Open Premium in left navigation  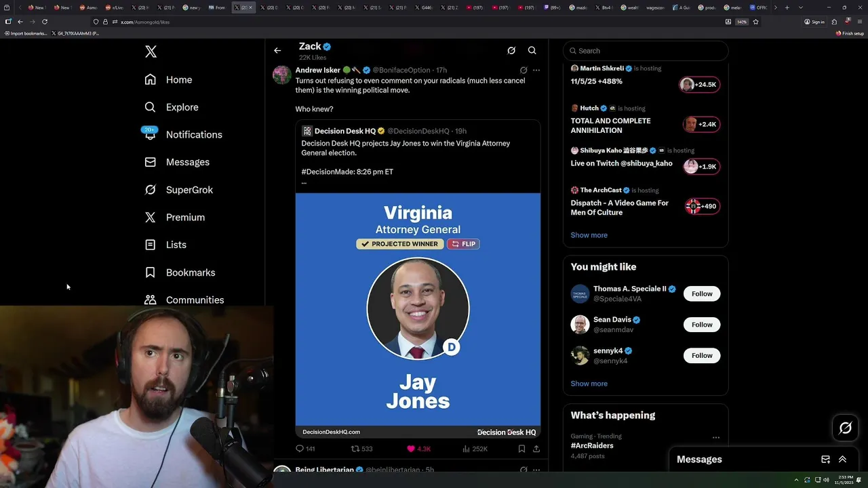click(x=175, y=217)
